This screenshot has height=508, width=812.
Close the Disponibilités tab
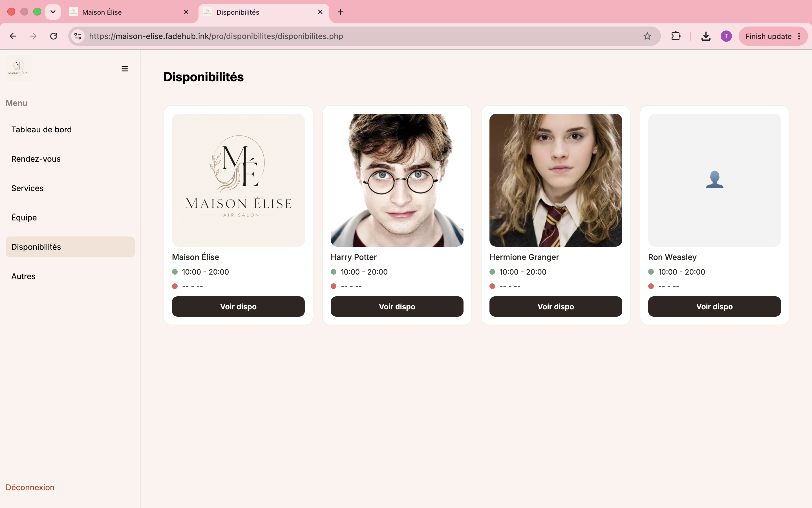coord(320,12)
